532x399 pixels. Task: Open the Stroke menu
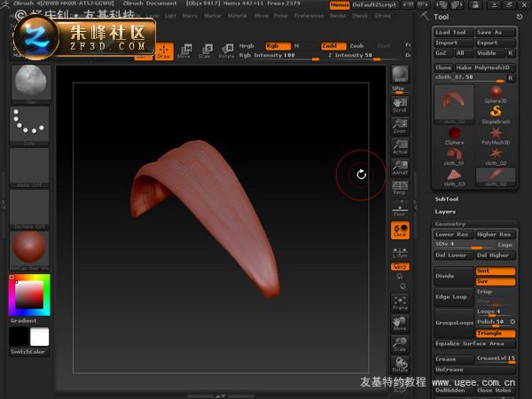(x=382, y=16)
